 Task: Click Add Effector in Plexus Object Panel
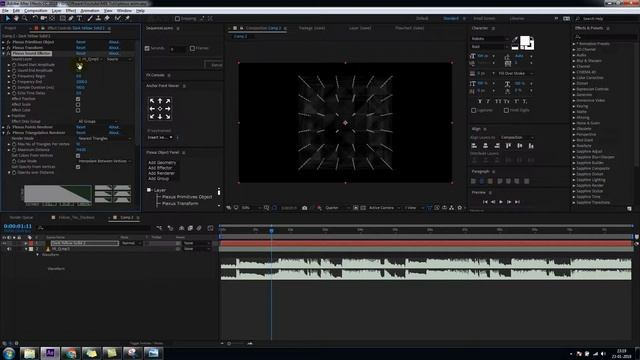tap(160, 168)
